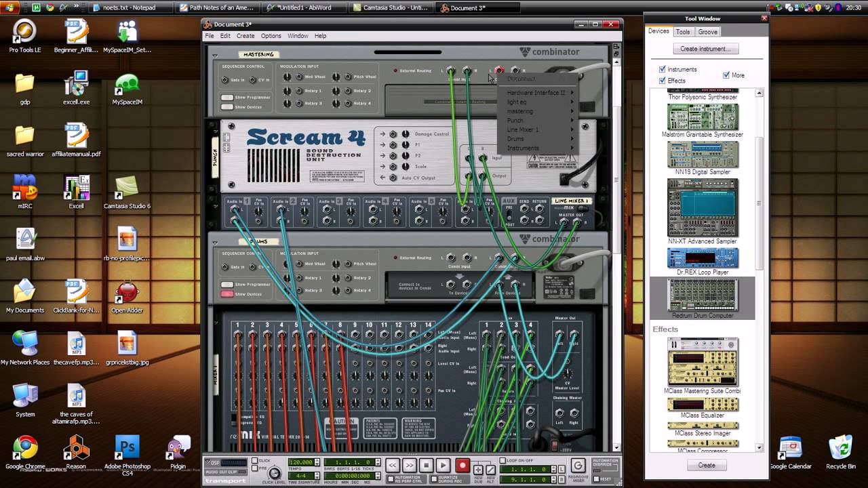Viewport: 868px width, 488px height.
Task: Open the Edit menu
Action: point(225,36)
